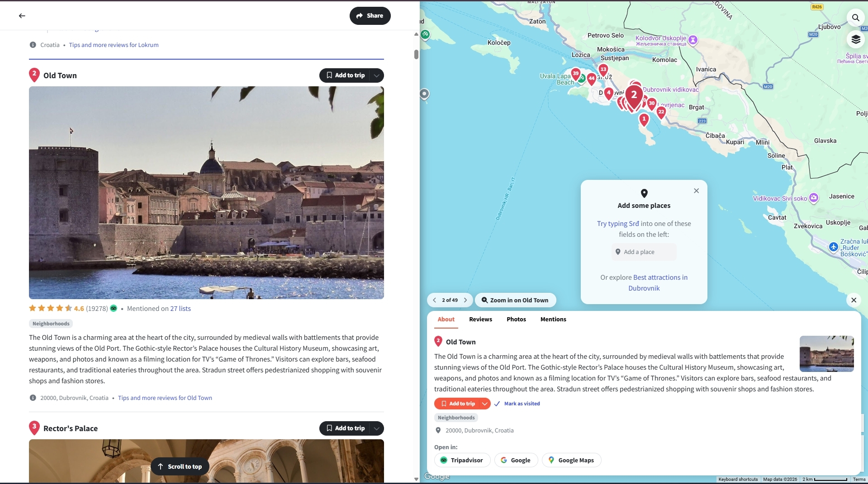The image size is (868, 484).
Task: Open Old Town in Tripadvisor
Action: [462, 460]
